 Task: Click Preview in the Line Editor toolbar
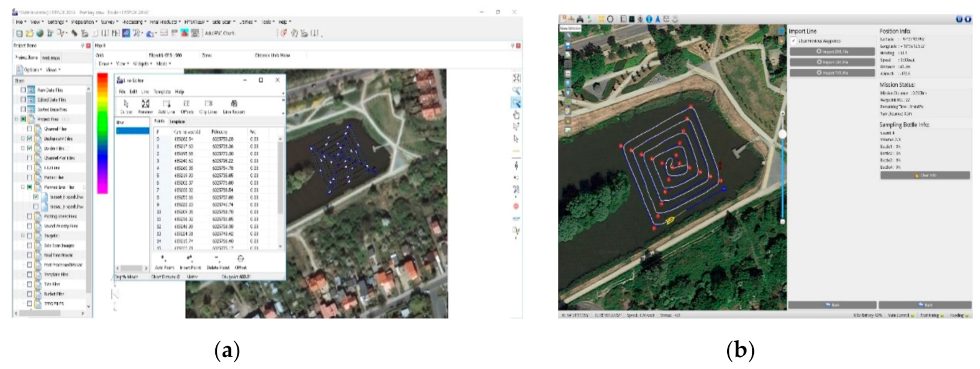point(146,105)
